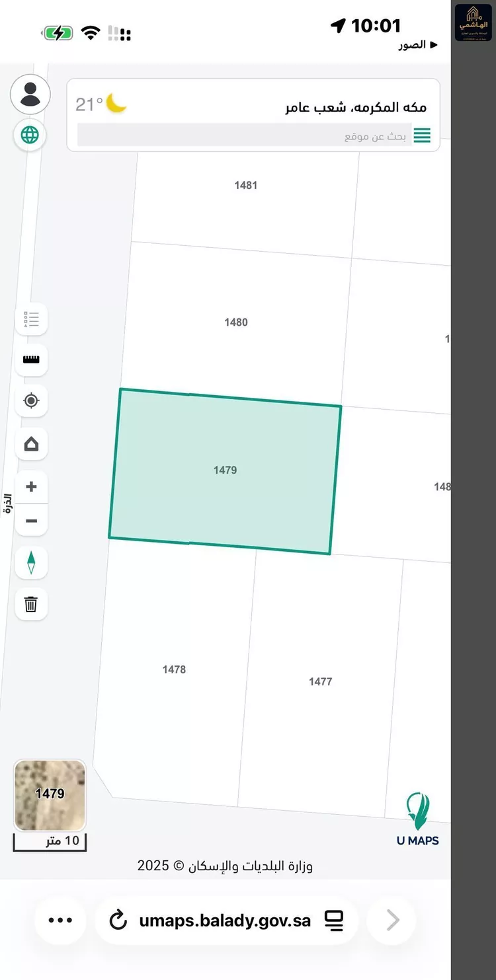The height and width of the screenshot is (980, 496).
Task: Select the highlighted parcel 1479
Action: tap(225, 471)
